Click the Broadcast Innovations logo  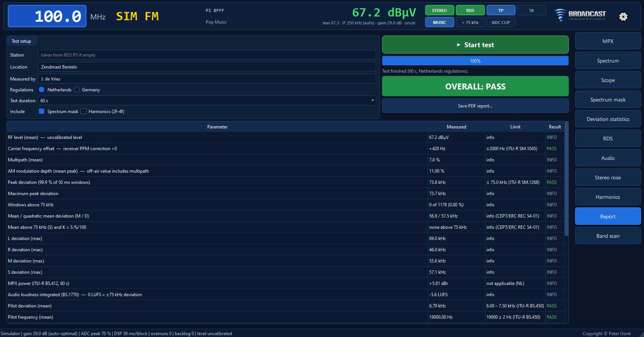(580, 15)
